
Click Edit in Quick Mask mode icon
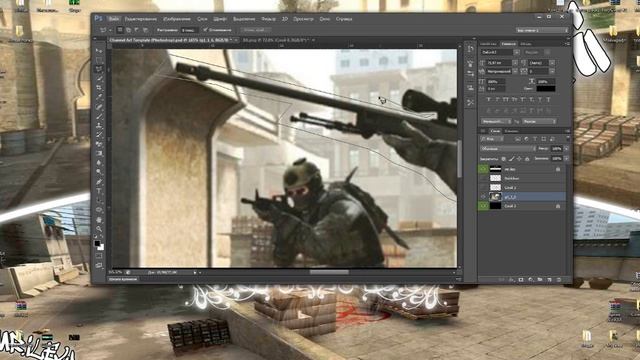pos(99,256)
